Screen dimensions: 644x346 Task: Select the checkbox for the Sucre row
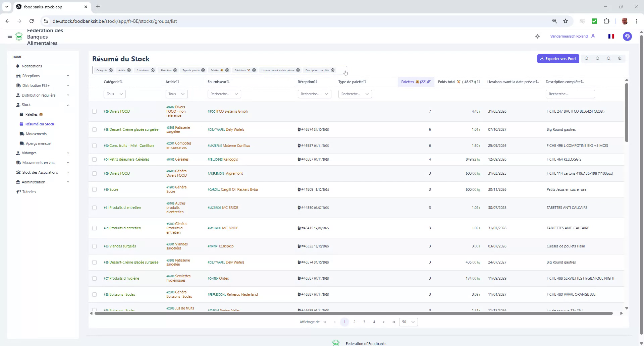click(94, 189)
